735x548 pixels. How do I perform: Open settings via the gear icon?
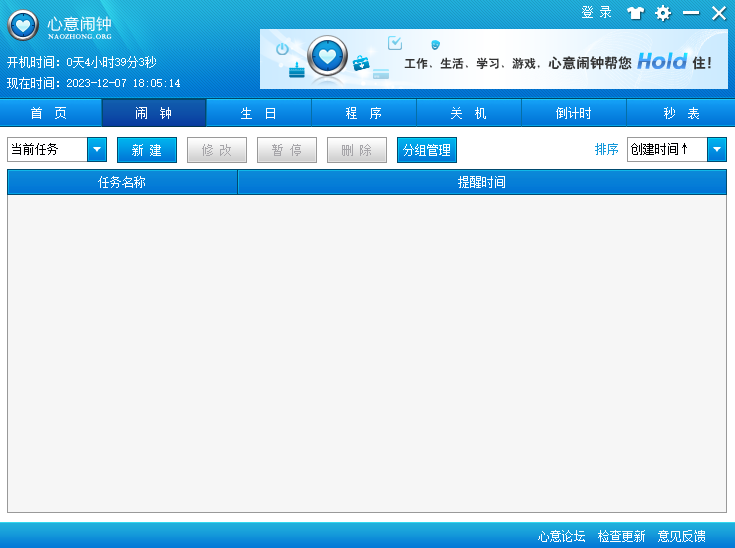coord(663,13)
